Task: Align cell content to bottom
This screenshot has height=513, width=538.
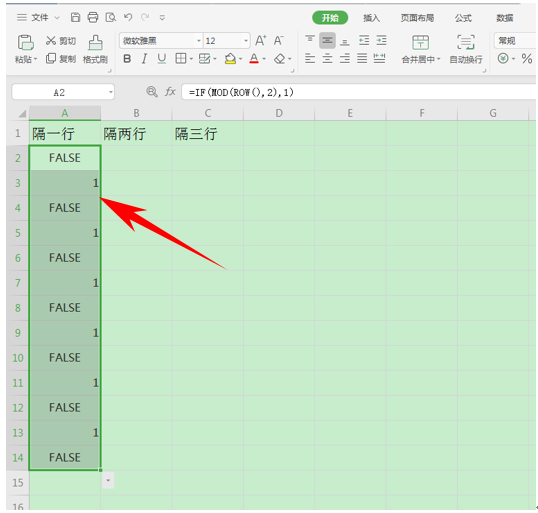Action: pyautogui.click(x=345, y=41)
